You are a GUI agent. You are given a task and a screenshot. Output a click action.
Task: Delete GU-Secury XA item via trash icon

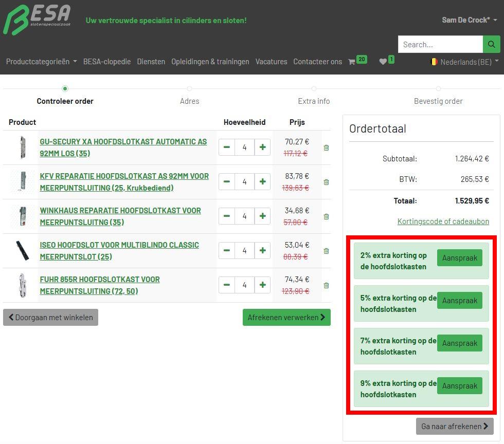(x=326, y=147)
